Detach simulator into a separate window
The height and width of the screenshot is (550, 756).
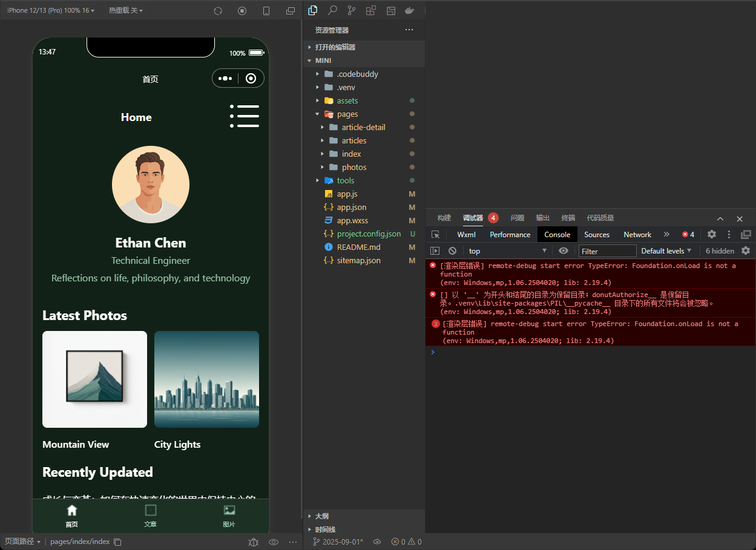click(291, 11)
